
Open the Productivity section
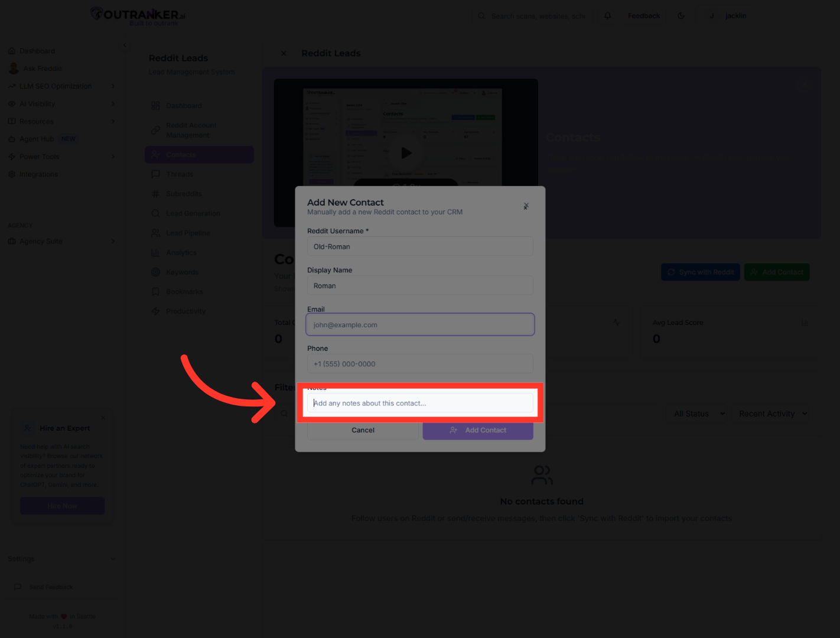(200, 311)
